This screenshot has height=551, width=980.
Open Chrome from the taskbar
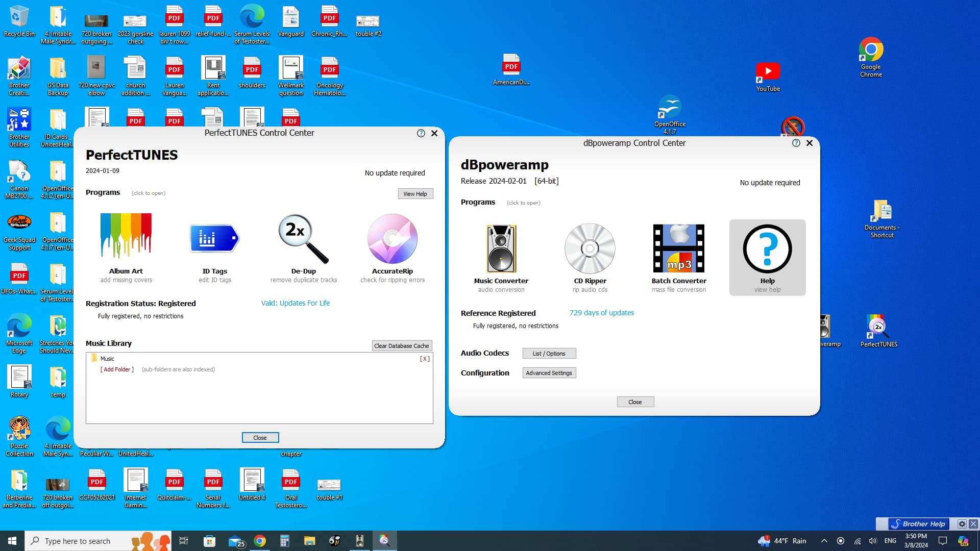pos(260,541)
